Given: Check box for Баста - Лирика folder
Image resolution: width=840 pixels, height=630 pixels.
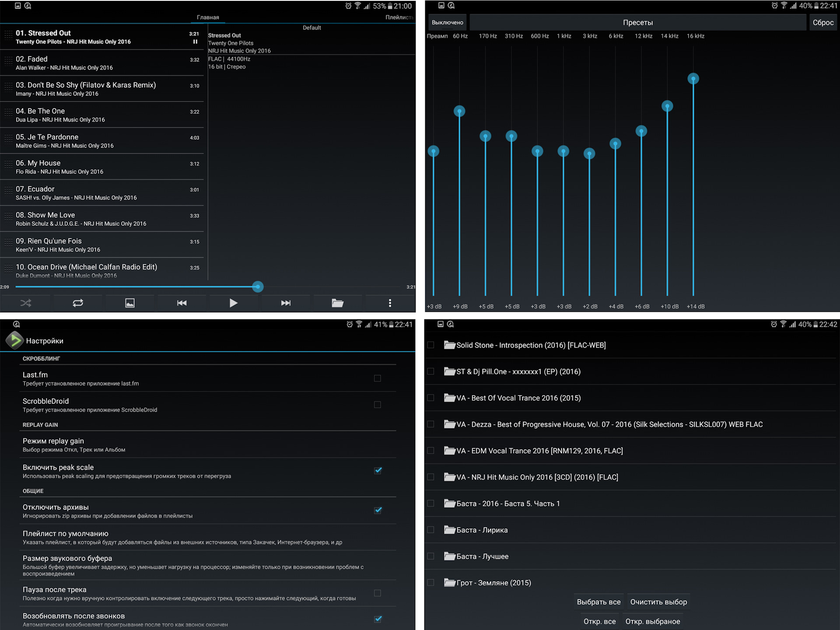Looking at the screenshot, I should point(431,530).
